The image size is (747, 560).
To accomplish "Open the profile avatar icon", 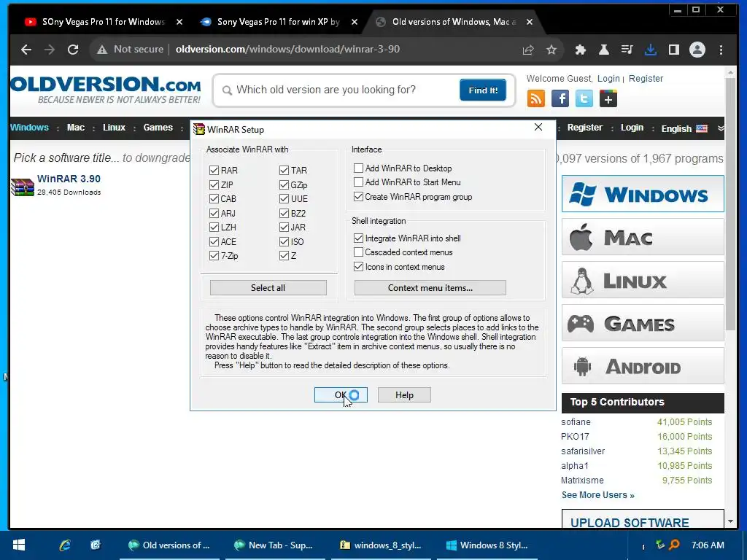I will 697,50.
